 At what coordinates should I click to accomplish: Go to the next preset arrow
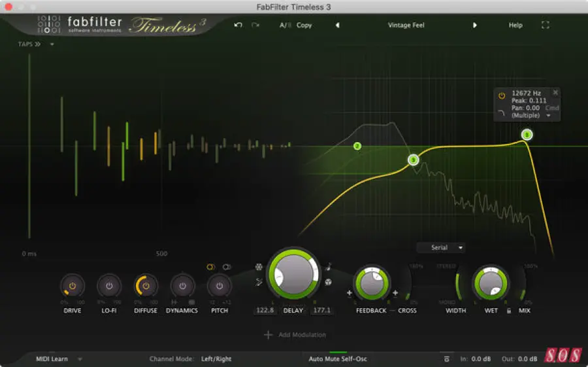(475, 25)
